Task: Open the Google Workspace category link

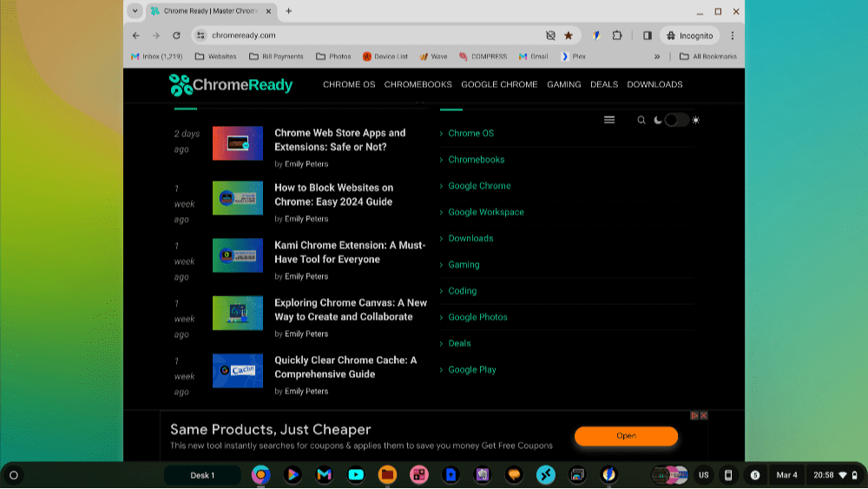Action: (x=486, y=212)
